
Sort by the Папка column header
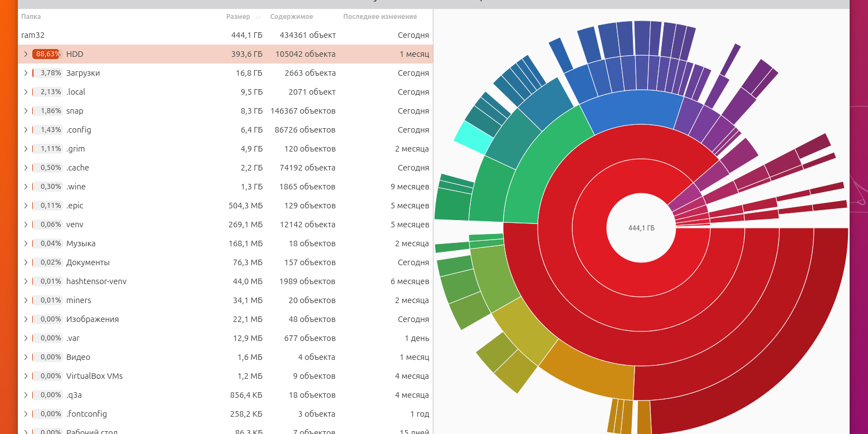[x=31, y=17]
